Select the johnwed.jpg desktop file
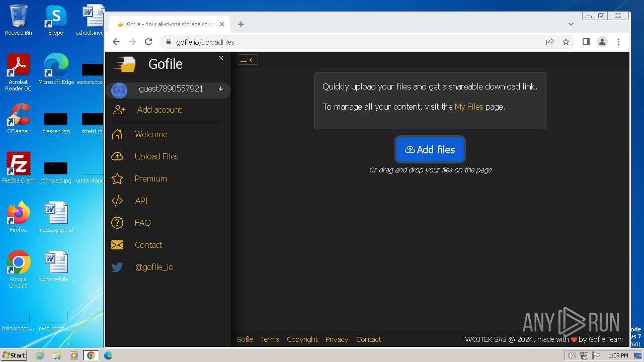 point(56,172)
